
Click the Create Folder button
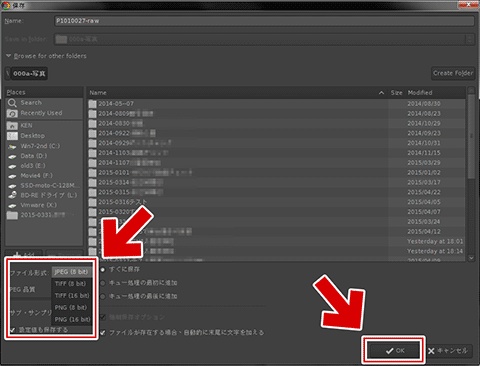click(453, 73)
